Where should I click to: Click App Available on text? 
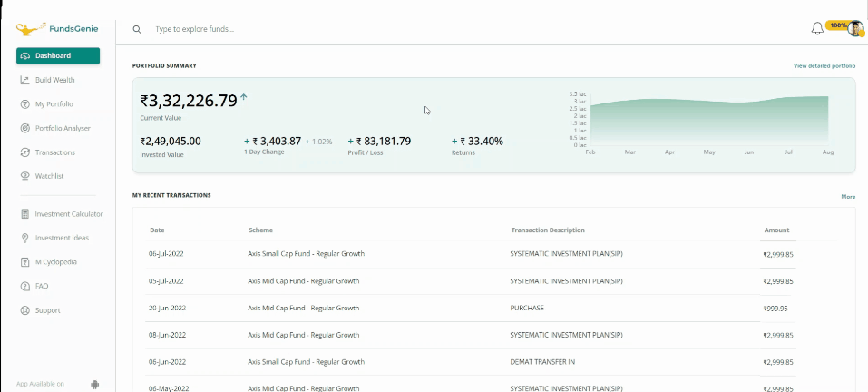[x=41, y=384]
